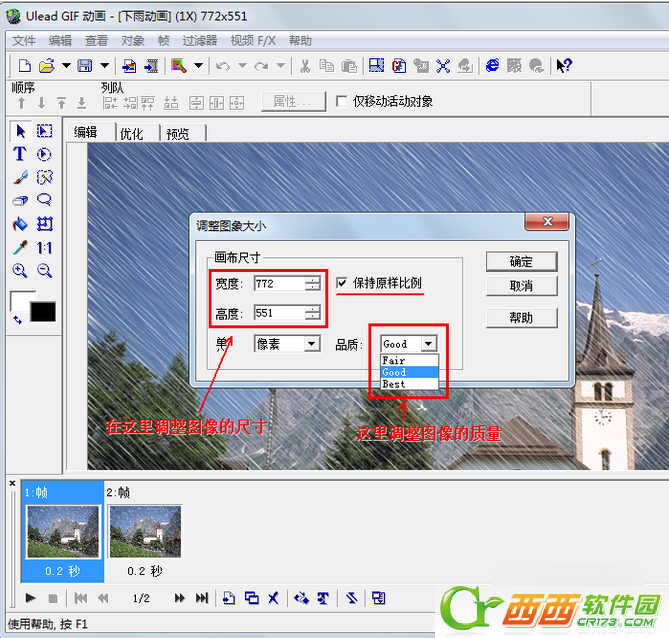The height and width of the screenshot is (638, 669).
Task: Click the Stop playback button
Action: click(x=53, y=598)
